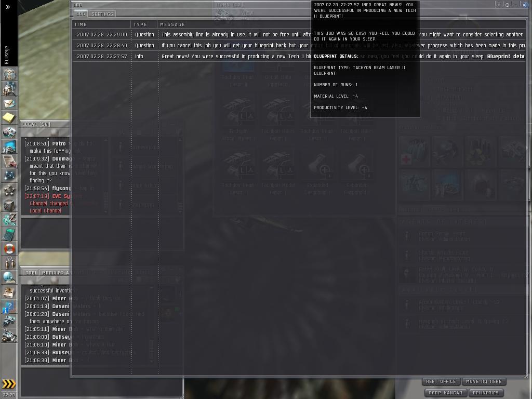Open People and Places magnifier icon
532x399 pixels.
[9, 89]
